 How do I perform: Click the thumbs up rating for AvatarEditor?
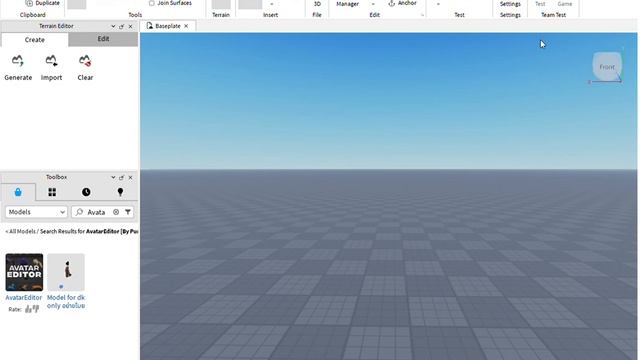[x=28, y=309]
